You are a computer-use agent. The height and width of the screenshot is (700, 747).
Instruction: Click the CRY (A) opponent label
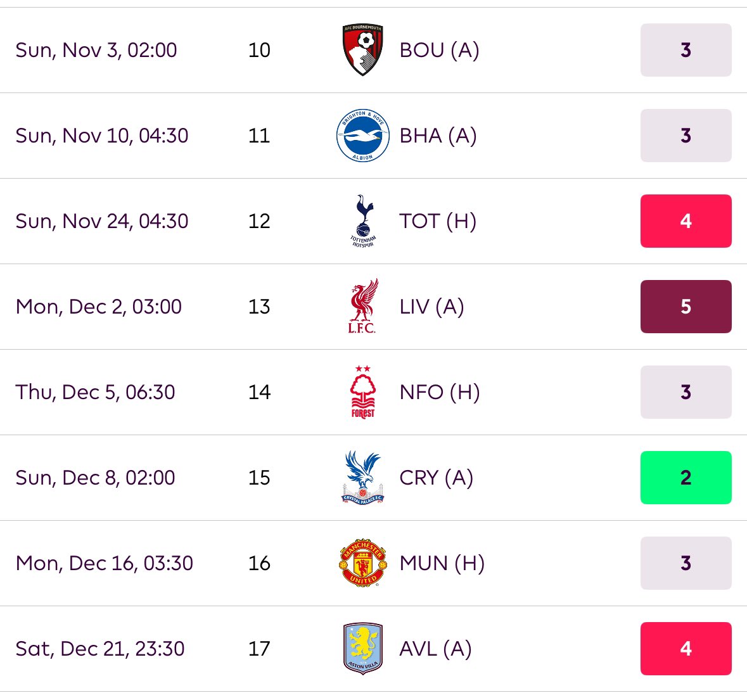point(437,478)
